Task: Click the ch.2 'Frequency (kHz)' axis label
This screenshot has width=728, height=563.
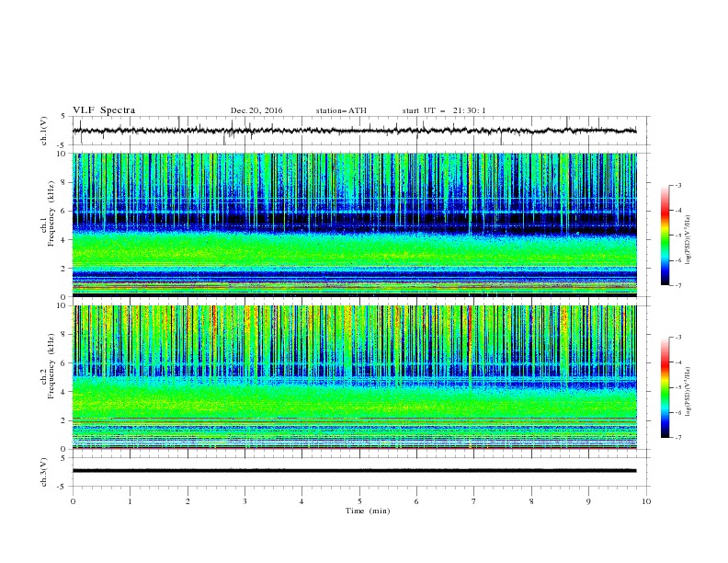Action: tap(51, 365)
